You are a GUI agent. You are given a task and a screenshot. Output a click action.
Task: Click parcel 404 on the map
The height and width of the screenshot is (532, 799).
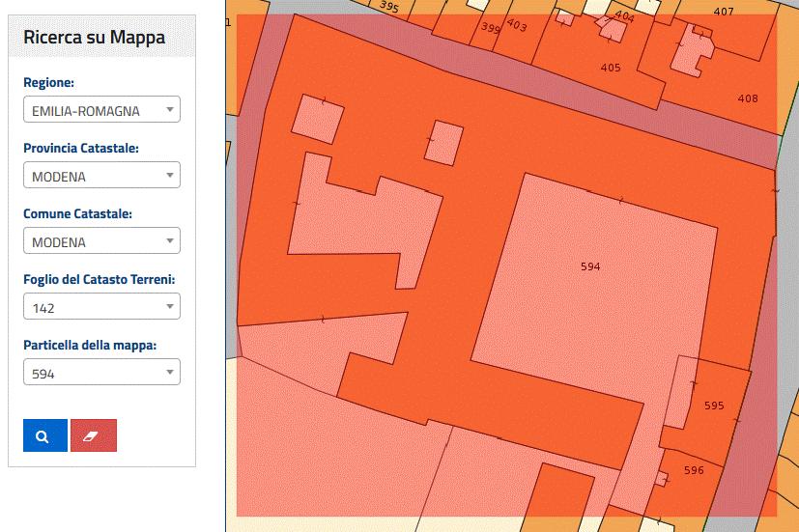tap(625, 15)
